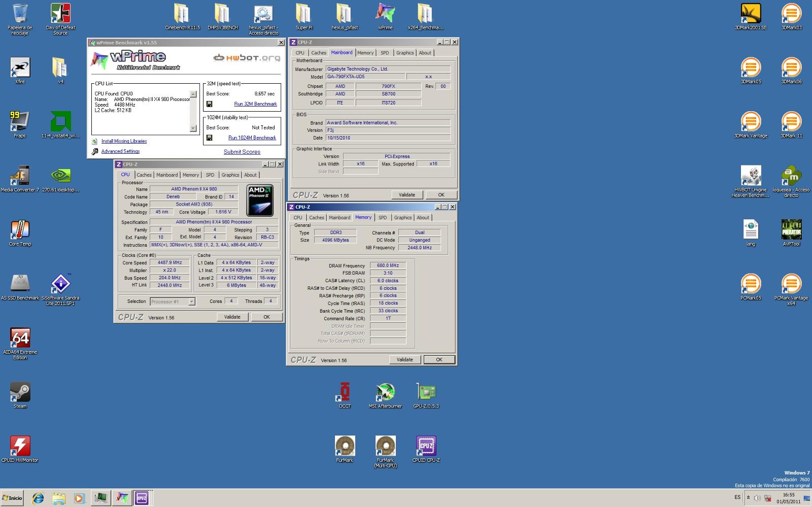Image resolution: width=812 pixels, height=507 pixels.
Task: Show hidden tray icons arrow
Action: click(748, 498)
